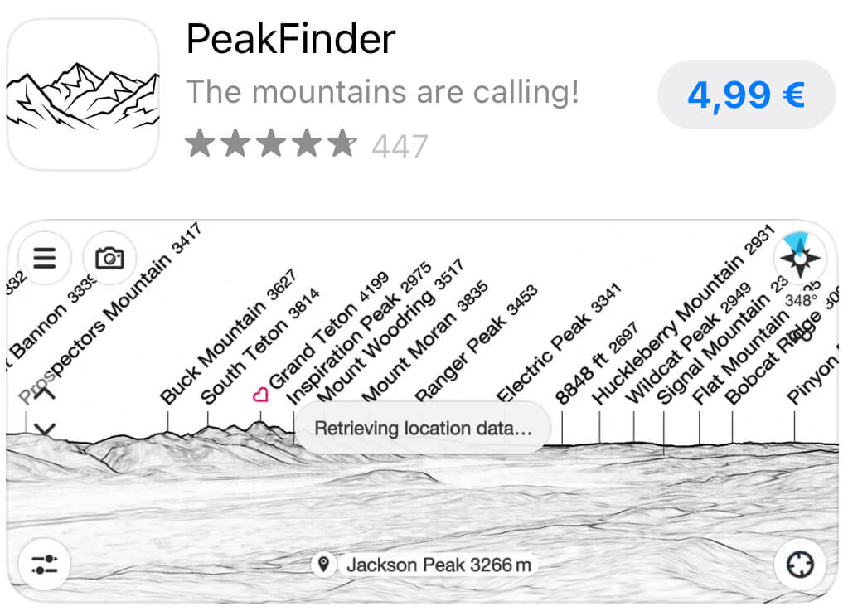Toggle north alignment on the compass rose

(x=798, y=259)
